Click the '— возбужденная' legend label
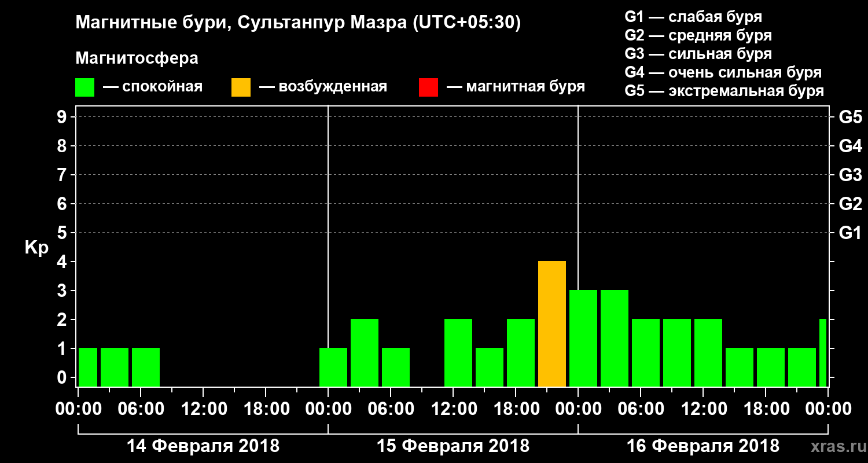This screenshot has width=868, height=463. tap(323, 87)
